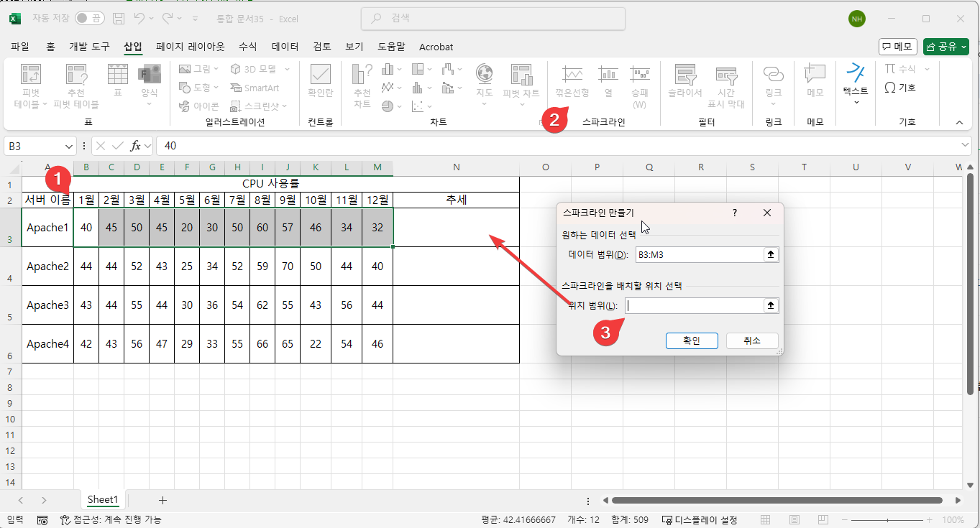Open the PivotChart (피벗 차트) dropdown

[521, 103]
